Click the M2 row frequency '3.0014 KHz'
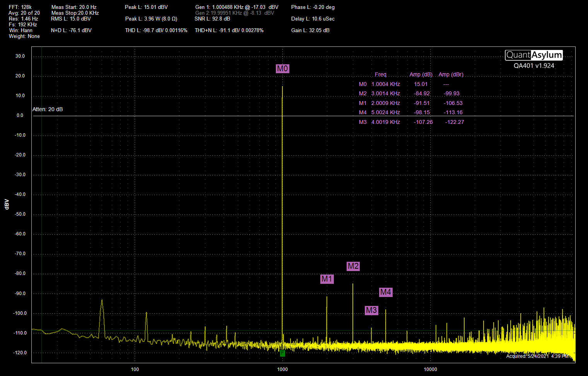The width and height of the screenshot is (588, 376). [x=386, y=93]
